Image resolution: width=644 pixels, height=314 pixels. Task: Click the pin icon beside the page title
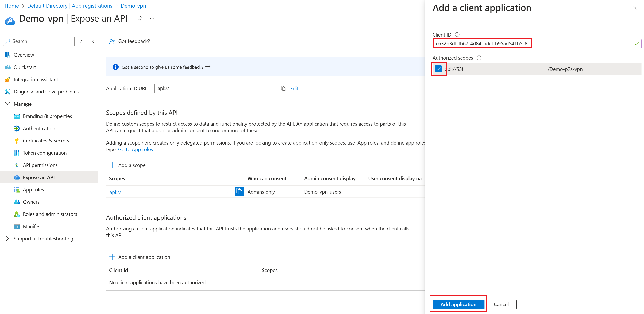(140, 19)
